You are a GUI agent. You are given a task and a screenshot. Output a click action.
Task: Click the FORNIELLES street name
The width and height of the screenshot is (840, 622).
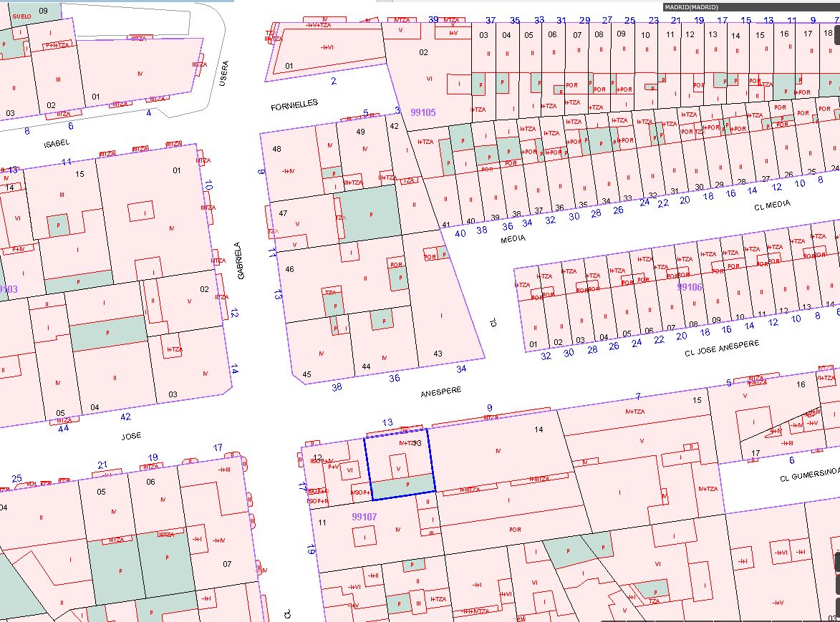[x=294, y=105]
